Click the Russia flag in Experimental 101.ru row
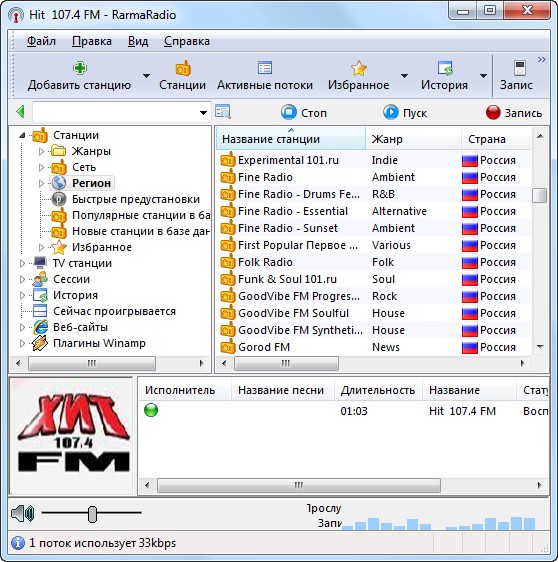The image size is (558, 562). point(470,160)
